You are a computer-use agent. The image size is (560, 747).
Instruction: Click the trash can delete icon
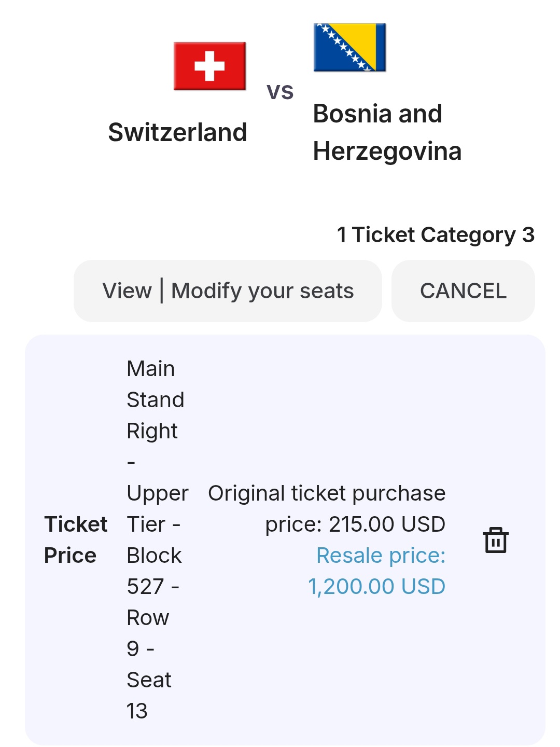496,540
